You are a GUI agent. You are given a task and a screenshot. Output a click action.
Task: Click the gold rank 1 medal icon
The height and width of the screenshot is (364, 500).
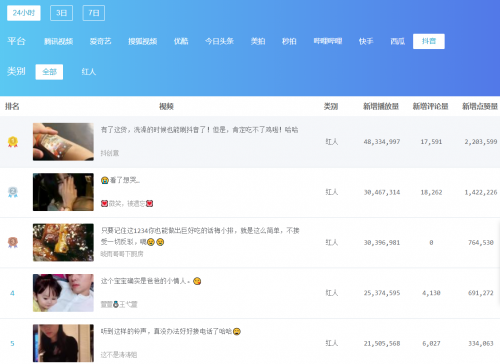tap(13, 142)
